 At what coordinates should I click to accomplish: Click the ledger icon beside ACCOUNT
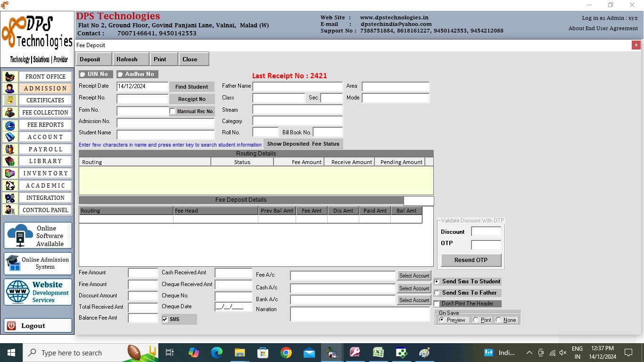tap(10, 137)
